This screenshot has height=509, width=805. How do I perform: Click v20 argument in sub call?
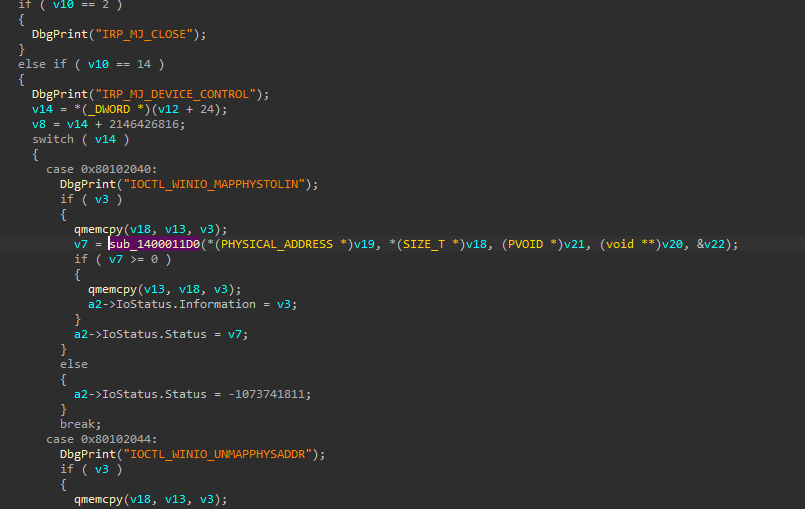click(672, 244)
